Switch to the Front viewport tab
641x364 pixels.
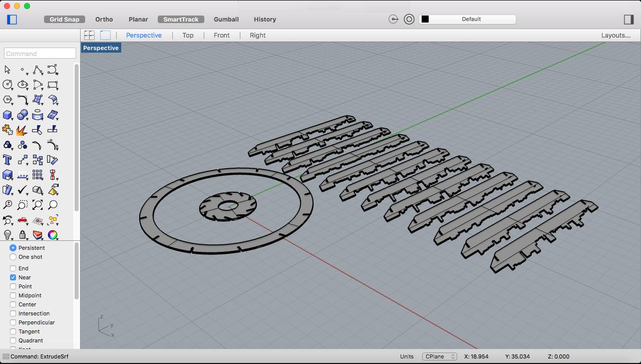221,35
